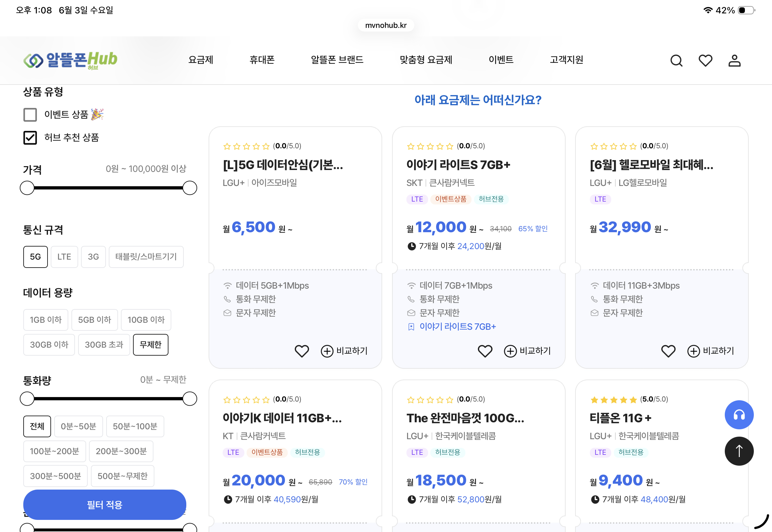Select the 0분~50분 call filter
Image resolution: width=772 pixels, height=532 pixels.
(x=79, y=426)
